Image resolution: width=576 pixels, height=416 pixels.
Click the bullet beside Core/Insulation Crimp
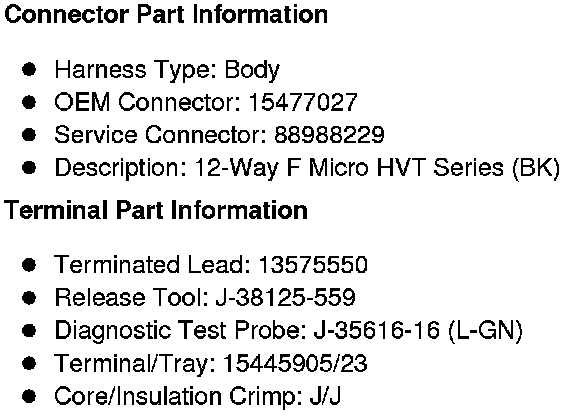click(x=29, y=396)
